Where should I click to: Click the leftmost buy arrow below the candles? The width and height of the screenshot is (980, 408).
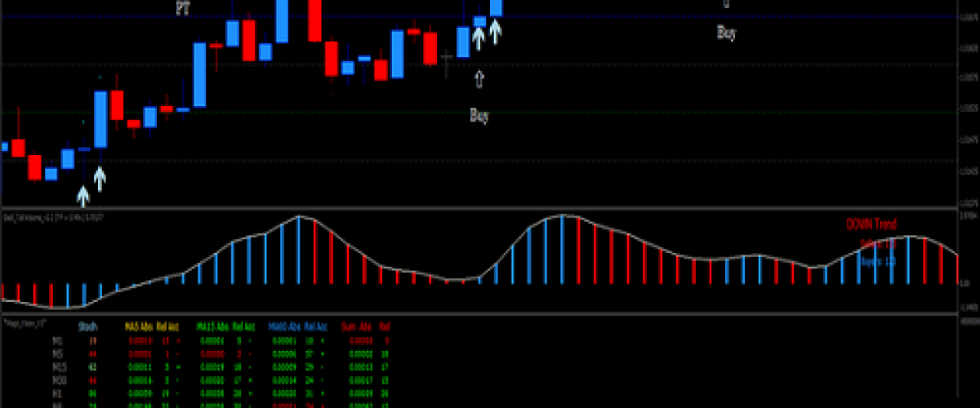83,195
